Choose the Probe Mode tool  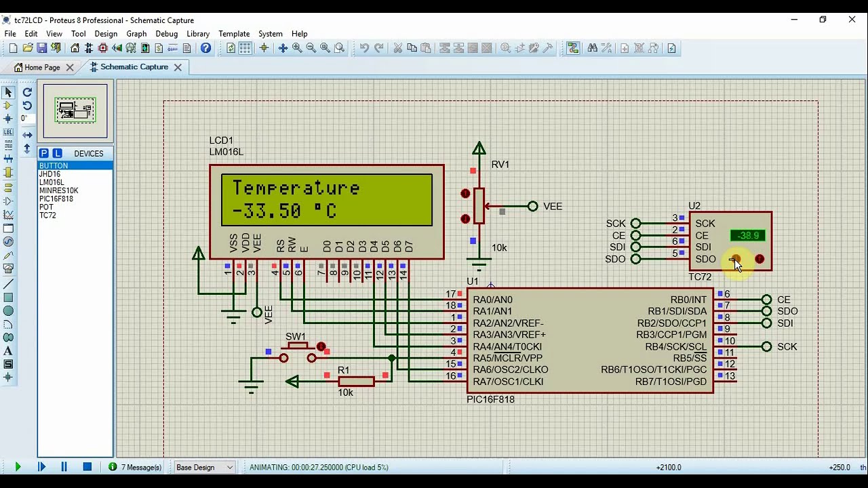tap(8, 256)
